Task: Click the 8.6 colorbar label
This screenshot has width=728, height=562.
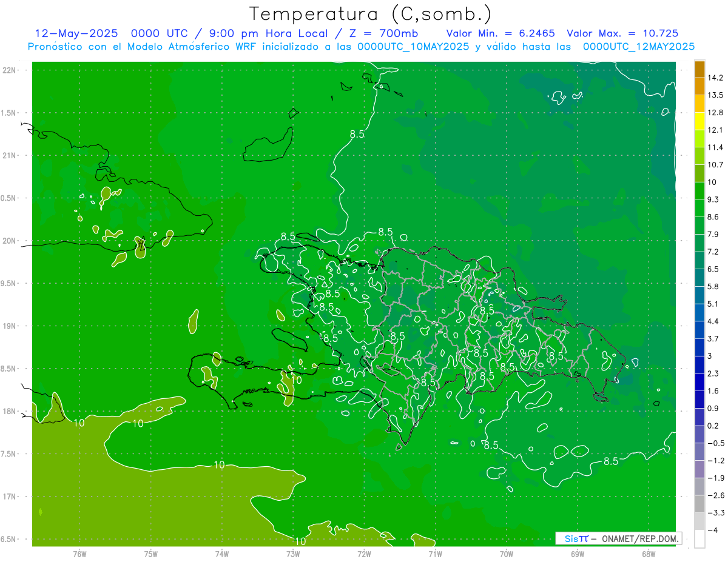Action: [713, 217]
